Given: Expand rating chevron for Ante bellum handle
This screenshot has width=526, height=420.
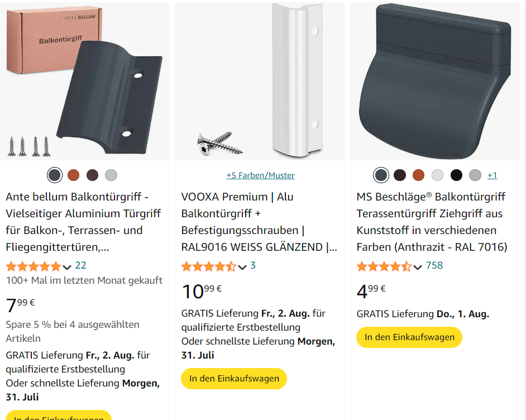Looking at the screenshot, I should (x=67, y=268).
